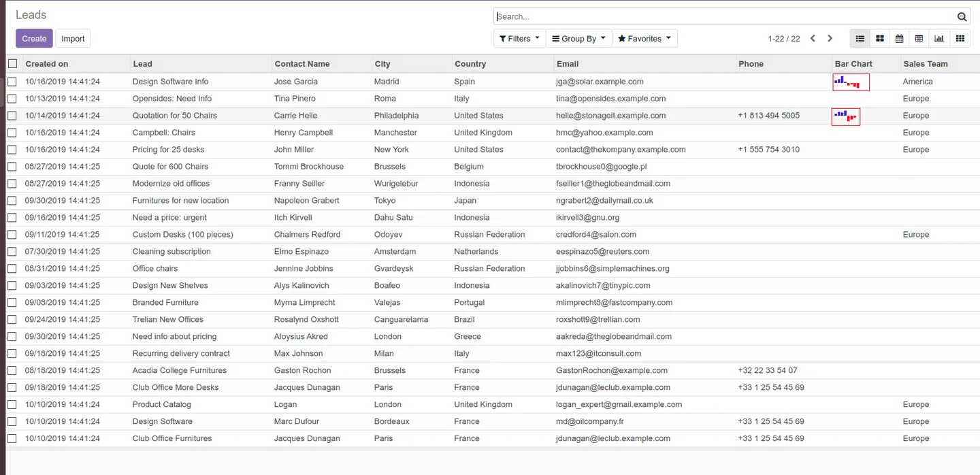Check the Design Software Info row checkbox
Image resolution: width=980 pixels, height=475 pixels.
coord(12,82)
